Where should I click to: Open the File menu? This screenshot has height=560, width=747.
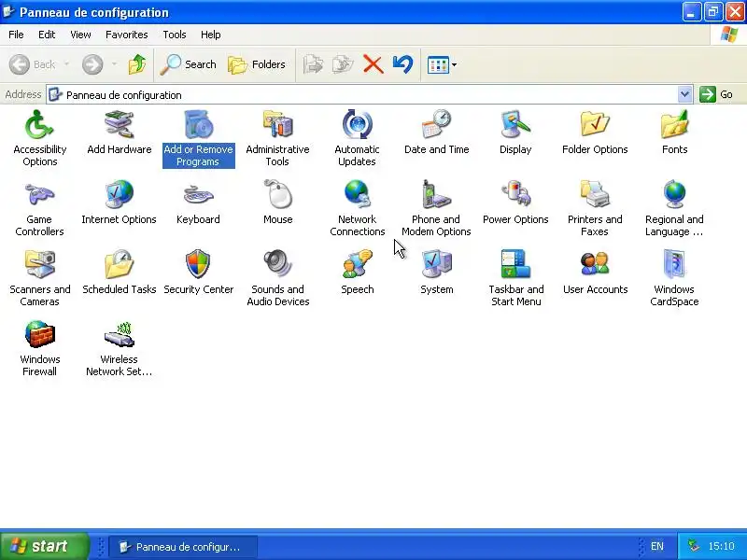[16, 35]
